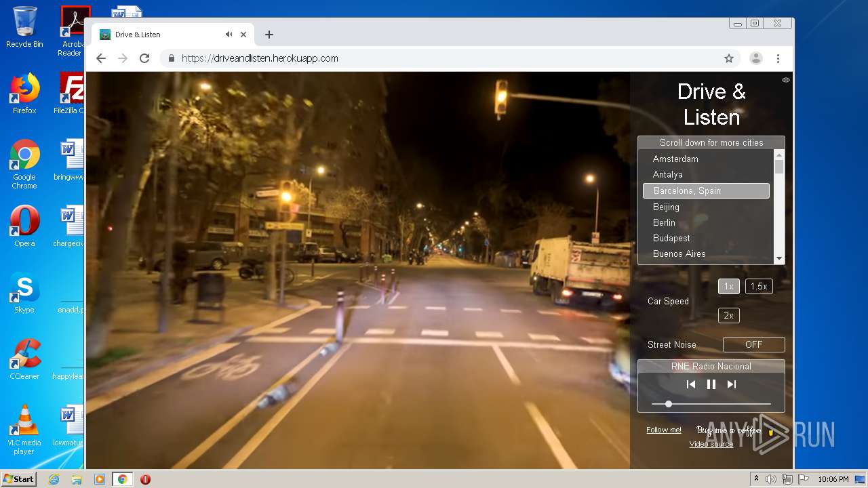Open a new Chrome tab
The height and width of the screenshot is (488, 868).
point(269,35)
